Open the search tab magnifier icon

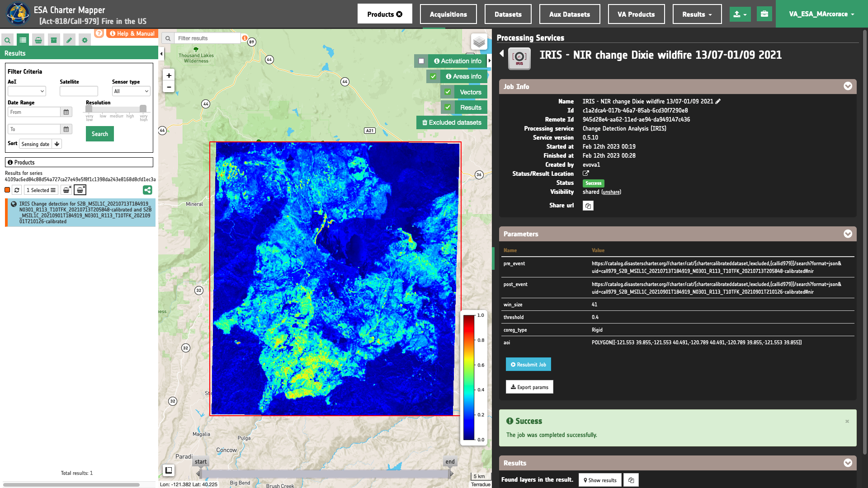click(x=7, y=40)
